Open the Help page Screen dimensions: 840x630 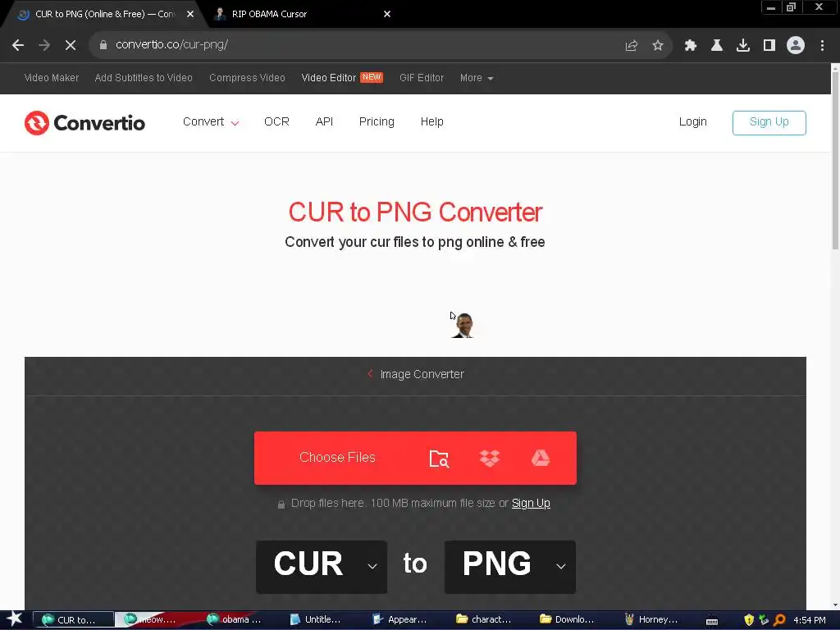[431, 121]
